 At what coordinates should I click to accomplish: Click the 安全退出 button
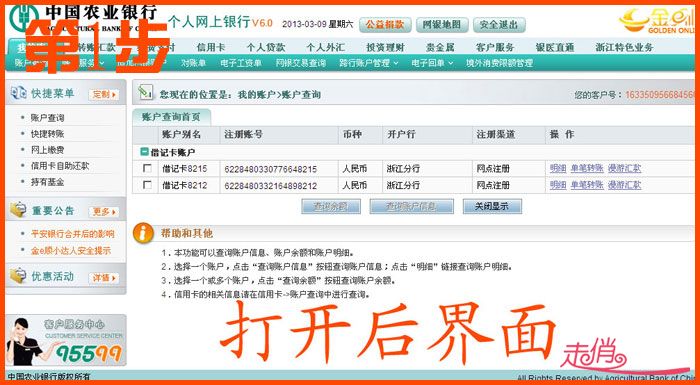pyautogui.click(x=499, y=25)
